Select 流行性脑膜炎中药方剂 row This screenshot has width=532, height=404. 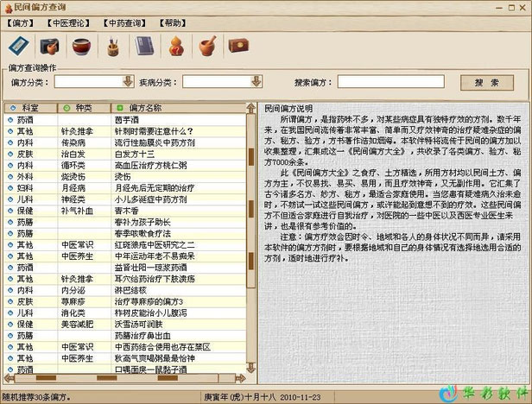point(125,142)
